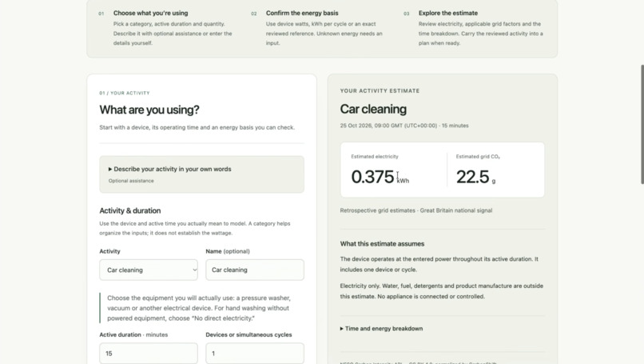Click the 'Car cleaning' estimate heading
Viewport: 644px width, 364px height.
[x=373, y=109]
